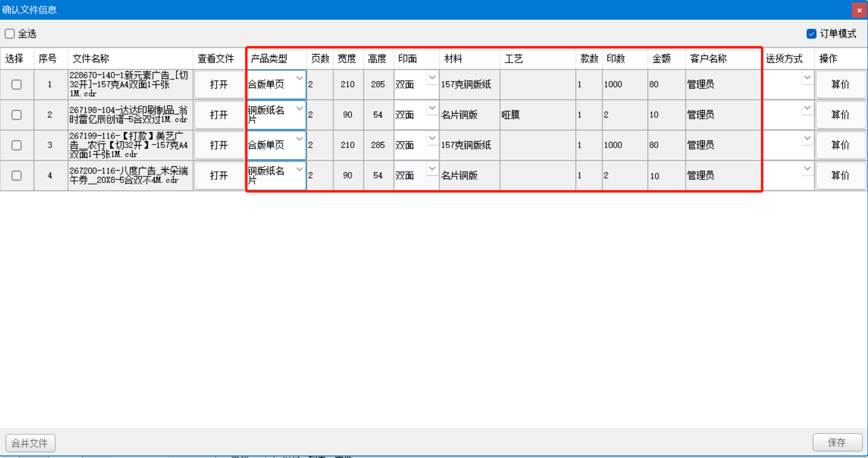
Task: Select the row 3 file checkbox
Action: coord(17,145)
